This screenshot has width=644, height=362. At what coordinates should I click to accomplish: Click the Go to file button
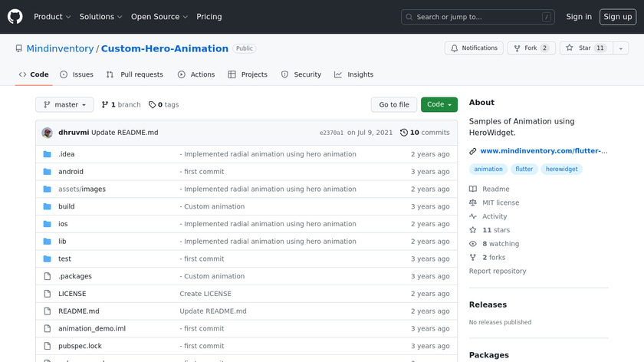(x=394, y=105)
